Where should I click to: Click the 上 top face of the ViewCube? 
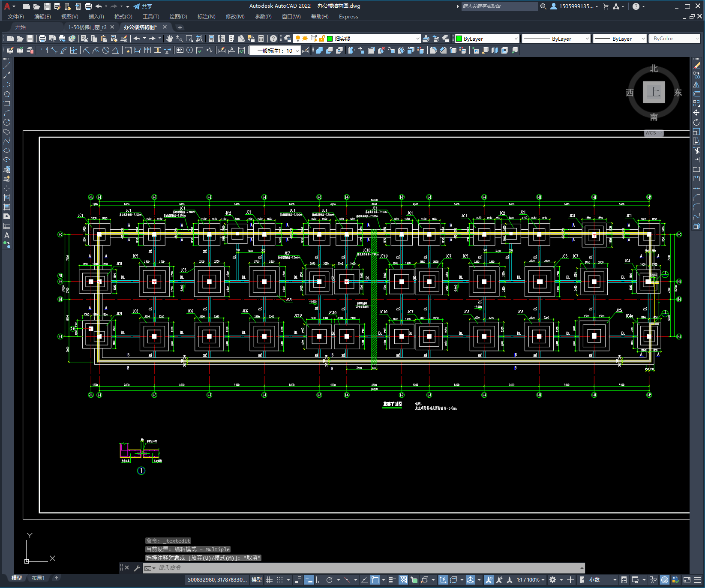click(654, 92)
